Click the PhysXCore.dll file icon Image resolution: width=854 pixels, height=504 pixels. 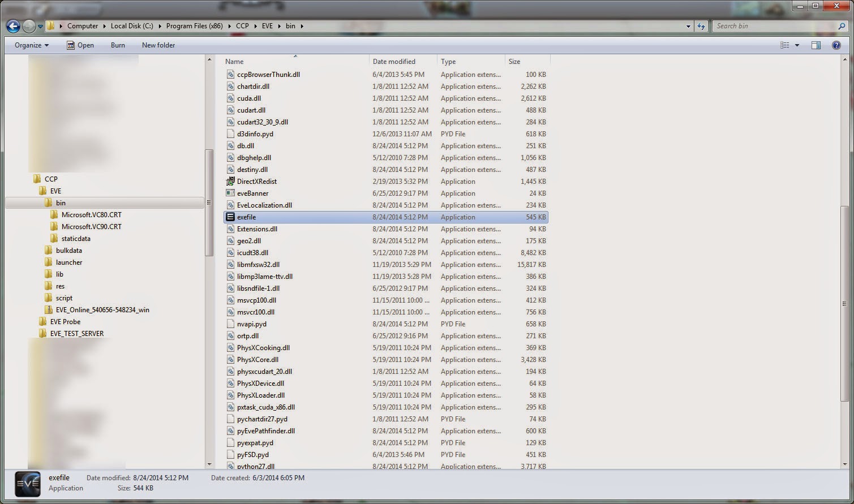230,360
